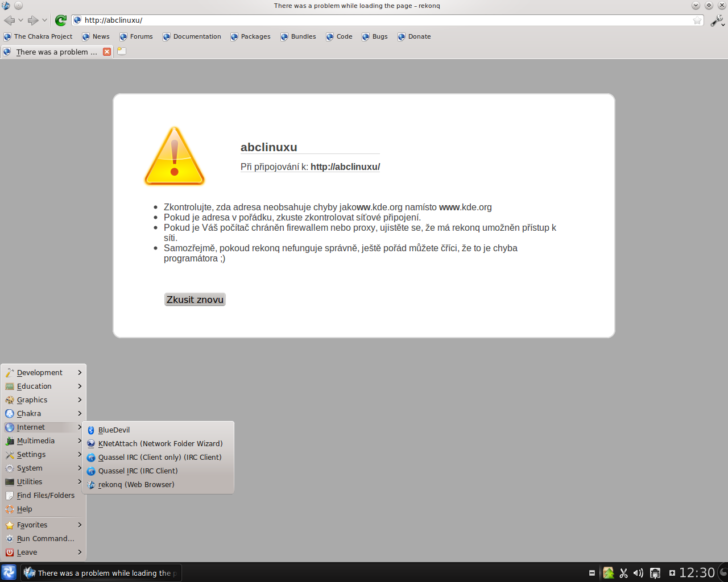
Task: Click the abclinuxu heading on error page
Action: (x=269, y=147)
